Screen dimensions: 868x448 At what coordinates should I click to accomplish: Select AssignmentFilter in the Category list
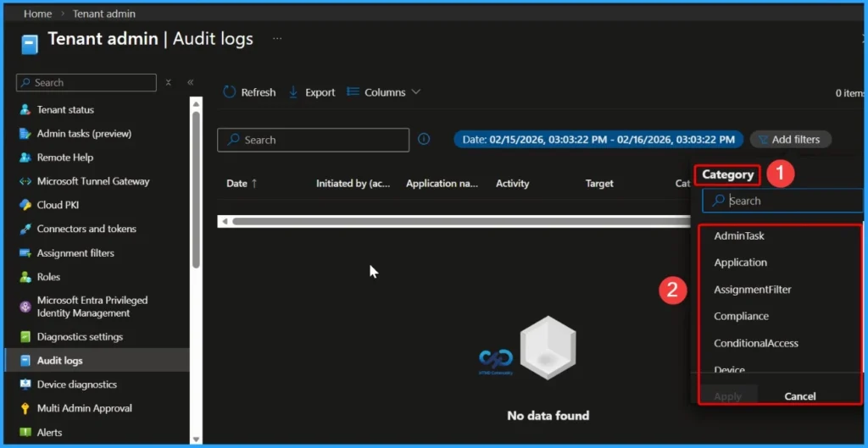(753, 290)
